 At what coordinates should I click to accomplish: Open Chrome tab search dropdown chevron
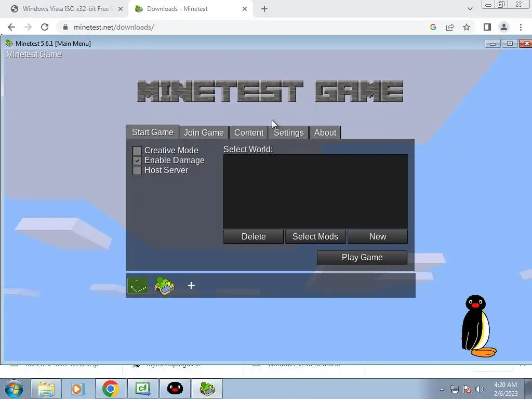(x=470, y=9)
